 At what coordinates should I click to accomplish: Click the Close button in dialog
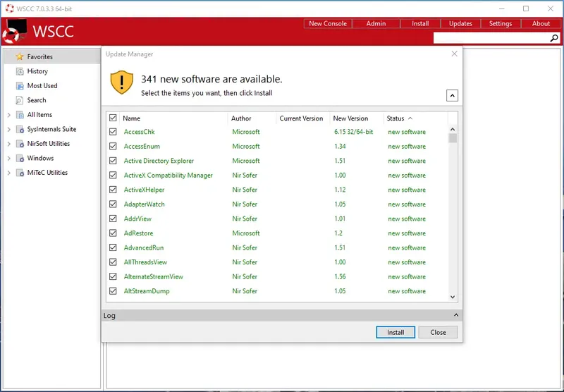[x=438, y=332]
